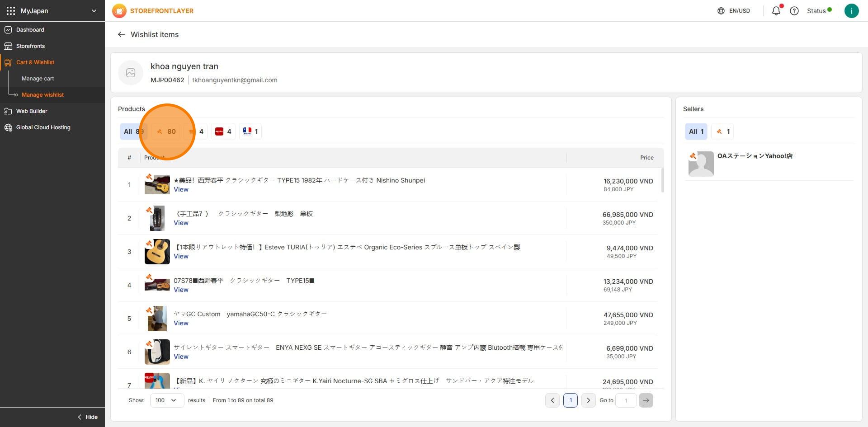Open the user profile avatar
Image resolution: width=868 pixels, height=427 pixels.
[x=851, y=11]
